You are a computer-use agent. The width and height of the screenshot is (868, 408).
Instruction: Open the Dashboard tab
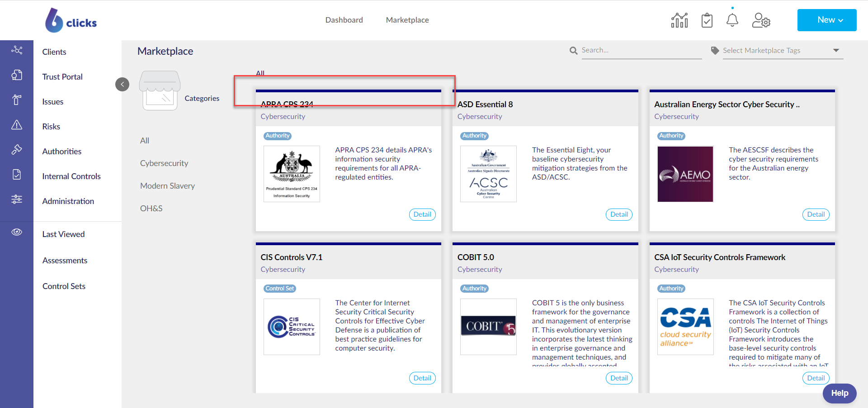344,20
